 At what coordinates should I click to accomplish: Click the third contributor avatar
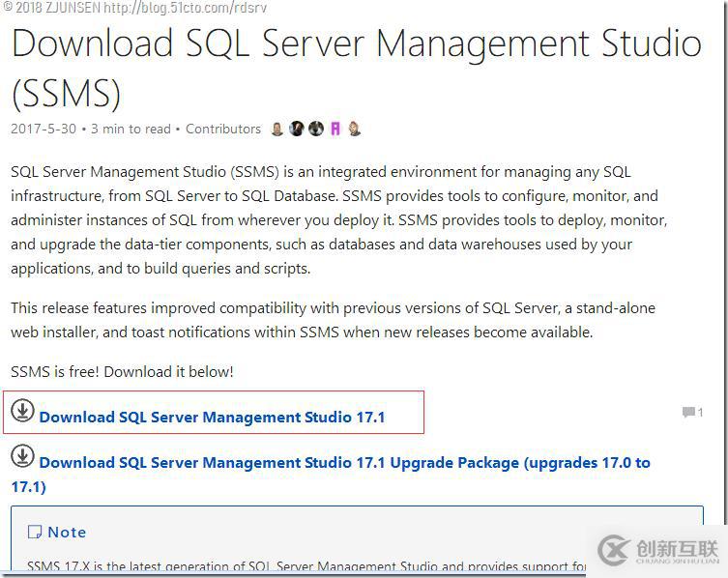(x=316, y=129)
